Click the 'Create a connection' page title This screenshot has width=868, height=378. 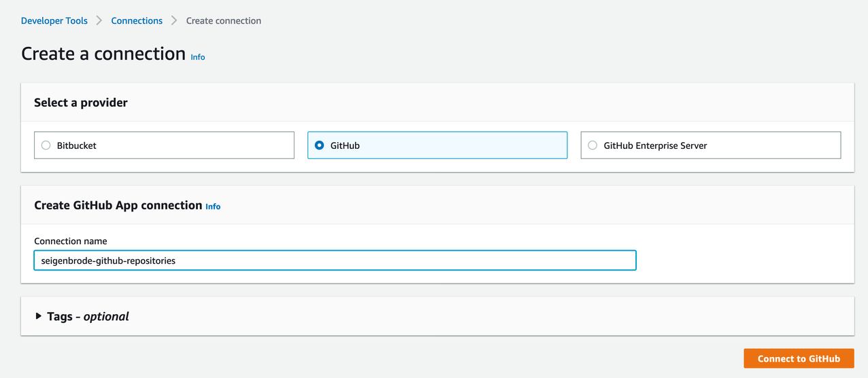[x=103, y=54]
